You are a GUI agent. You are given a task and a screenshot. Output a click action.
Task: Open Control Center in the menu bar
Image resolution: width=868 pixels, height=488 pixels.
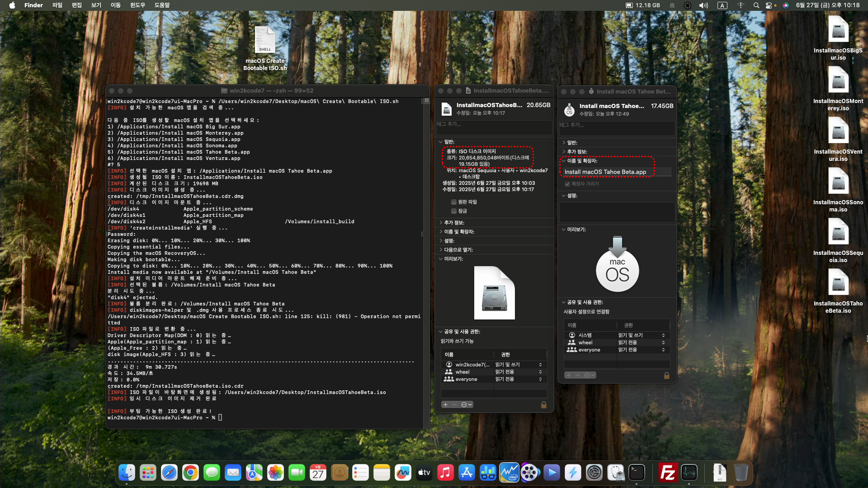pos(769,5)
